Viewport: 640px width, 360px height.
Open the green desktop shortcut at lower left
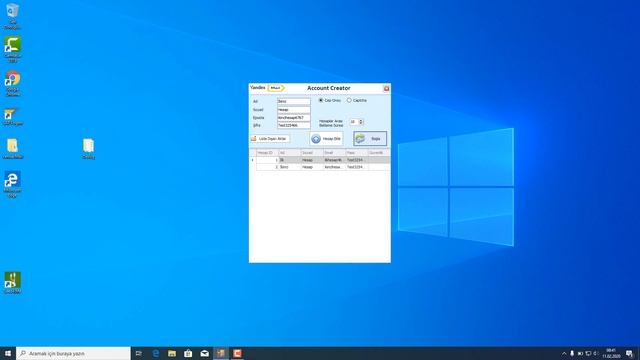point(12,282)
